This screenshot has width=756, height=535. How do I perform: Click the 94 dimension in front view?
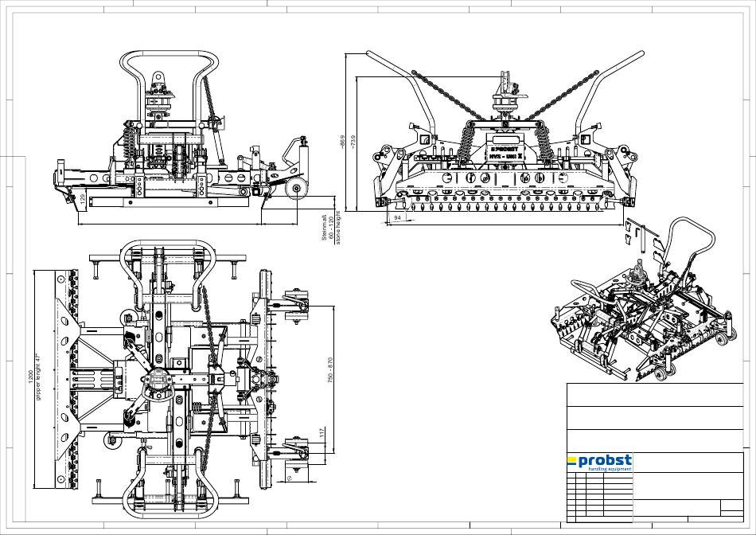pyautogui.click(x=397, y=217)
